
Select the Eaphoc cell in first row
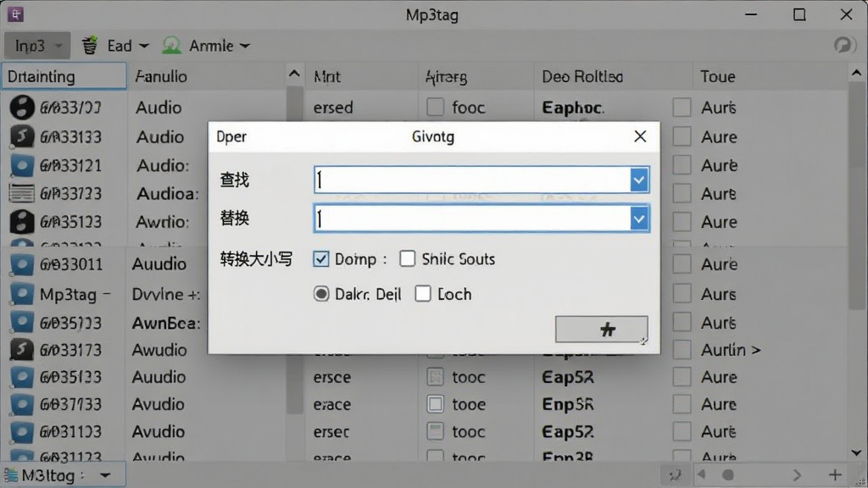click(573, 108)
